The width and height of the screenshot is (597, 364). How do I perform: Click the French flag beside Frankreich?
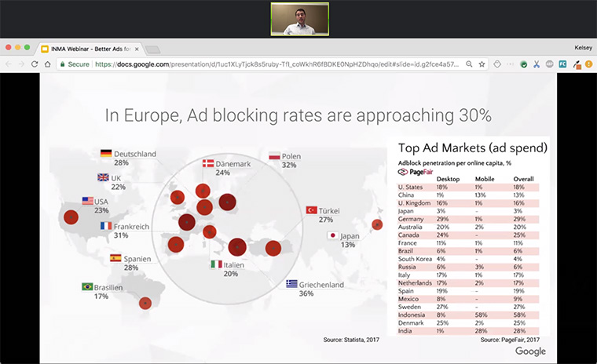(106, 226)
